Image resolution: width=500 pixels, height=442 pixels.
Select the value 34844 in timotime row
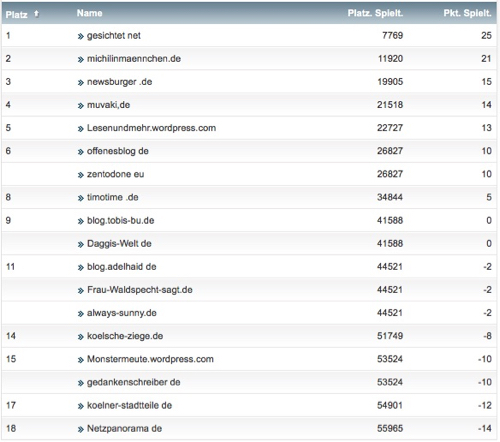(390, 197)
